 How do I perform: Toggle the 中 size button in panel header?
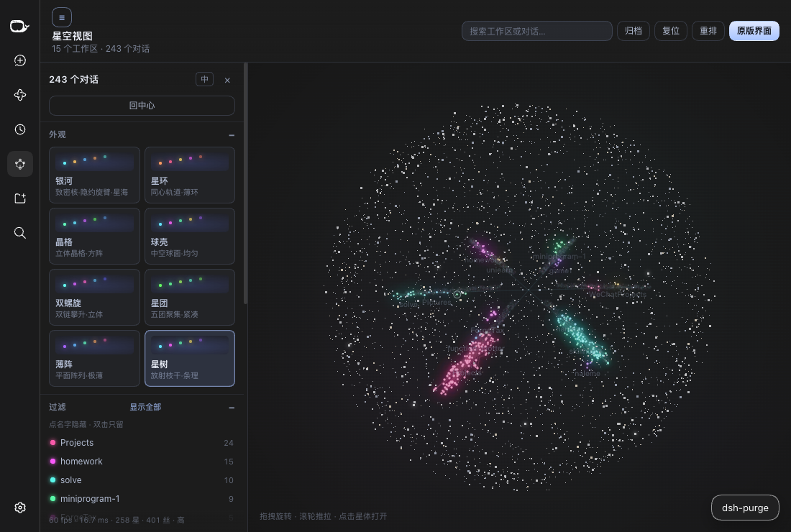click(x=204, y=79)
